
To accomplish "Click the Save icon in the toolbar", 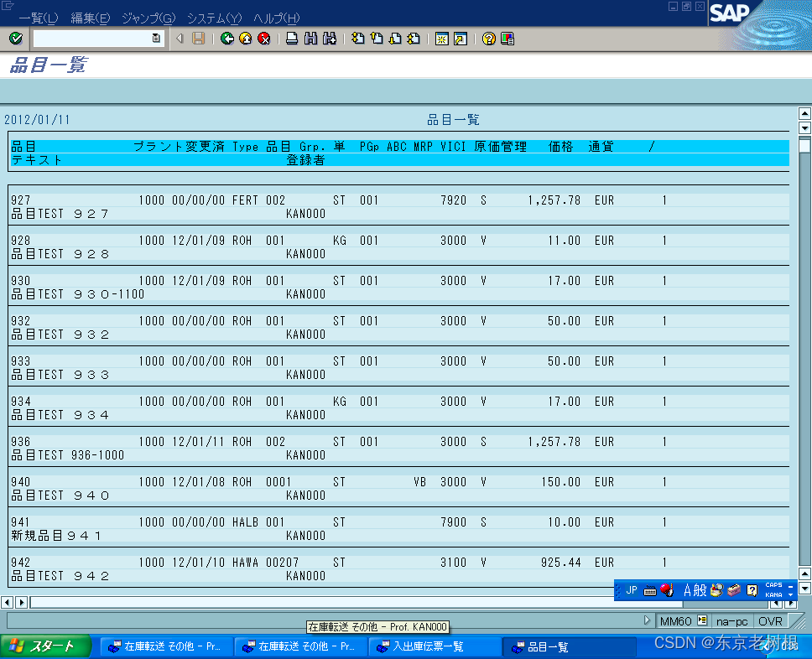I will coord(199,38).
